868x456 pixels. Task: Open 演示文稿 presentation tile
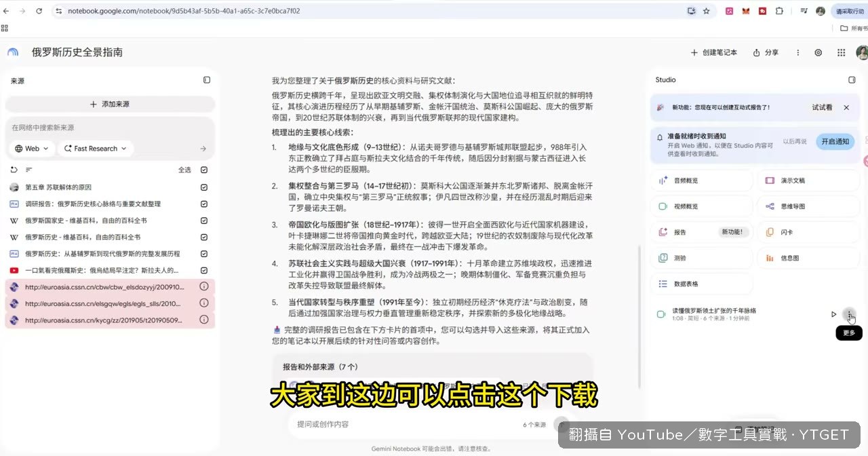coord(808,180)
